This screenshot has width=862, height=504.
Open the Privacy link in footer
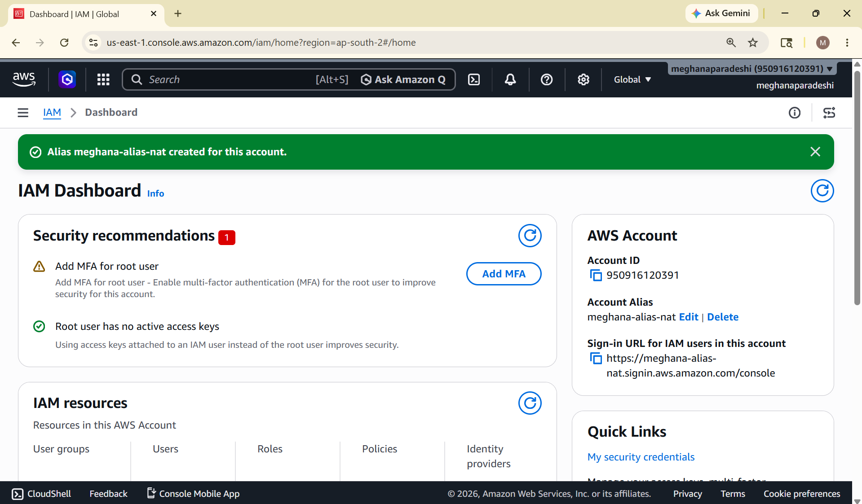(x=687, y=494)
